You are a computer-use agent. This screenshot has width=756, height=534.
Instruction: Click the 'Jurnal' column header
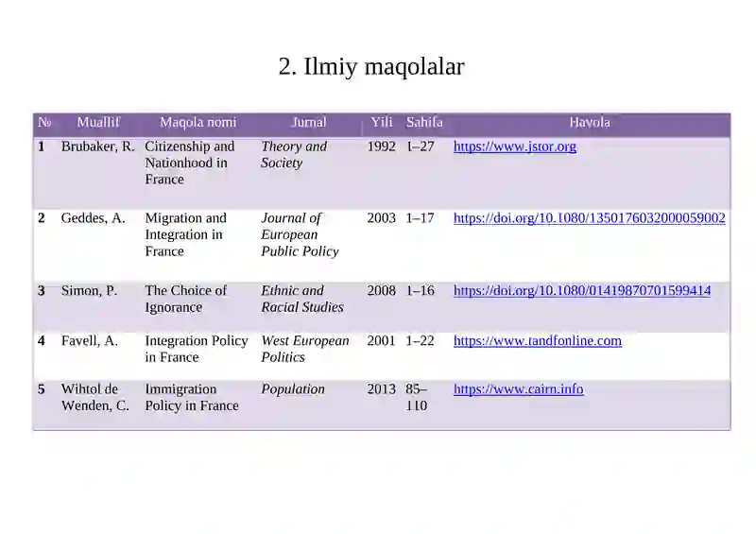(309, 123)
